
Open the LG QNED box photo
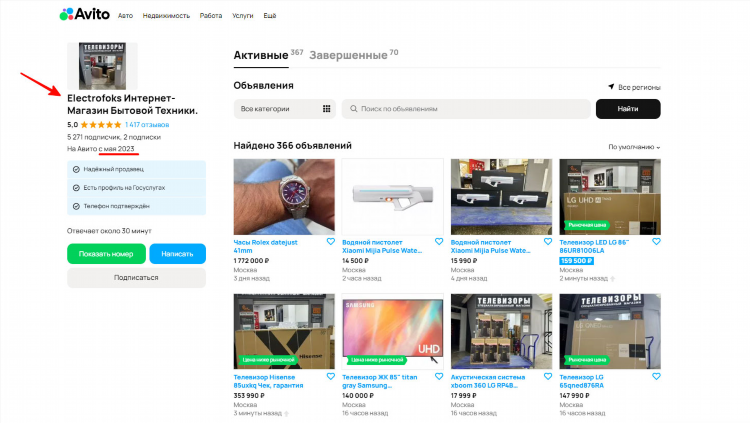610,331
